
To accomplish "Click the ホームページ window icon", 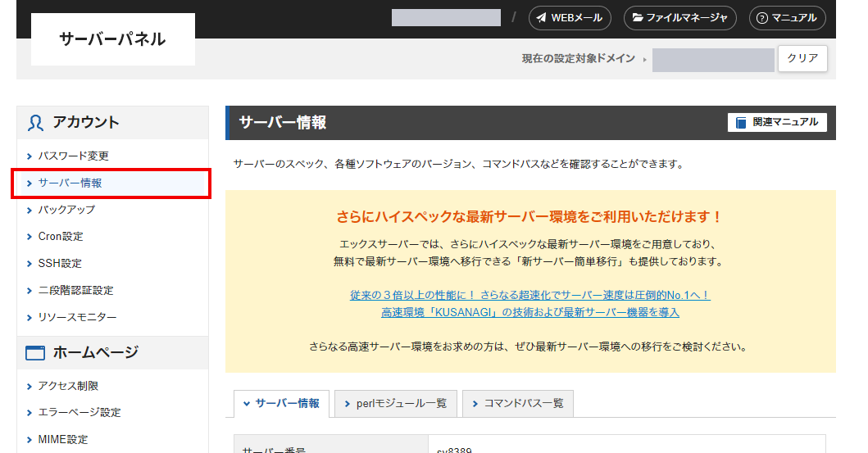I will coord(35,353).
